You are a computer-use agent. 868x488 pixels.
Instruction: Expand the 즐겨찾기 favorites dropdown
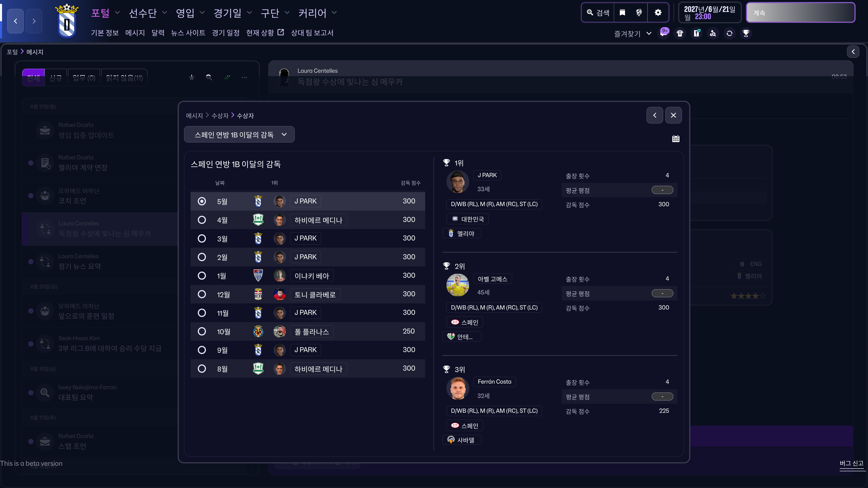(632, 33)
